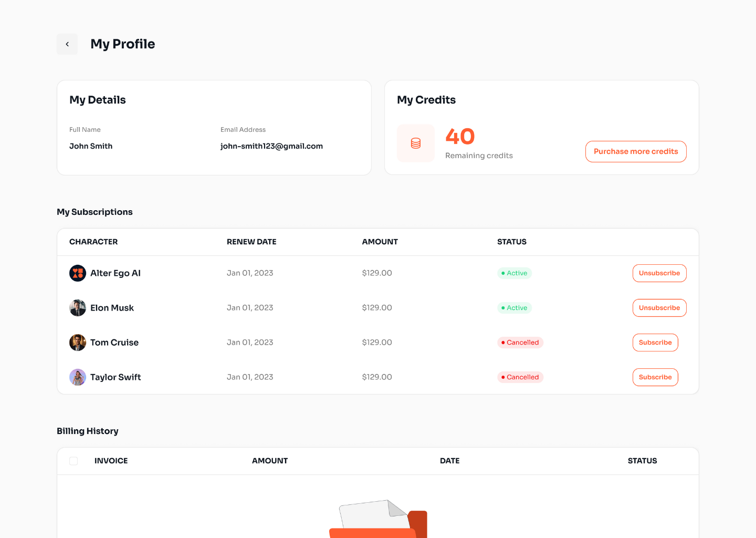Subscribe to Taylor Swift character
The height and width of the screenshot is (538, 756).
coord(655,377)
